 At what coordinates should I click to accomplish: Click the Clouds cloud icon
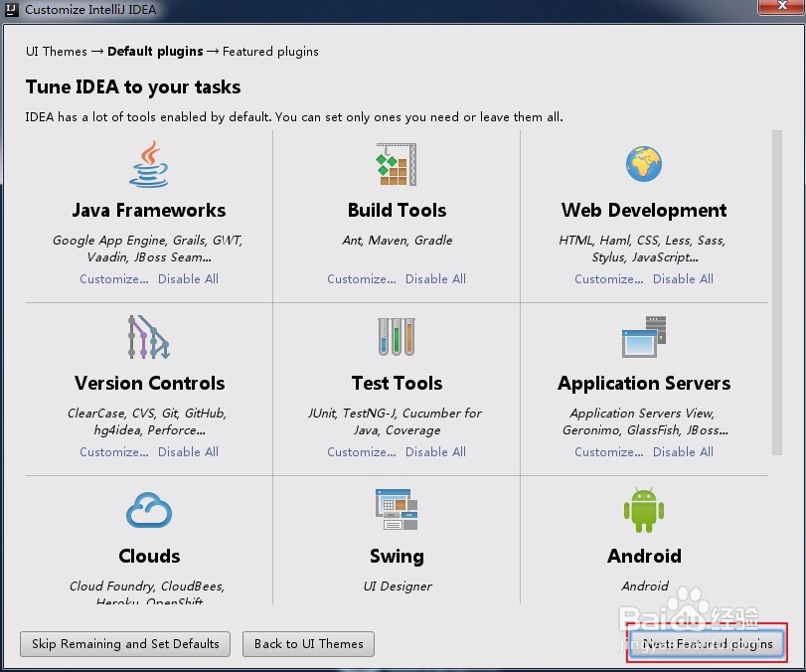[x=148, y=510]
